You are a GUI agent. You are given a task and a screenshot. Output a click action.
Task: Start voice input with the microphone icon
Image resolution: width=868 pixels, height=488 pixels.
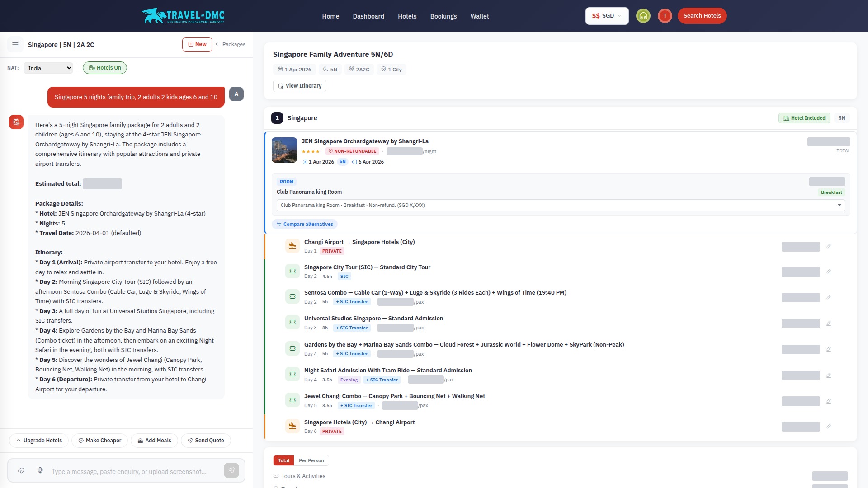(x=40, y=470)
